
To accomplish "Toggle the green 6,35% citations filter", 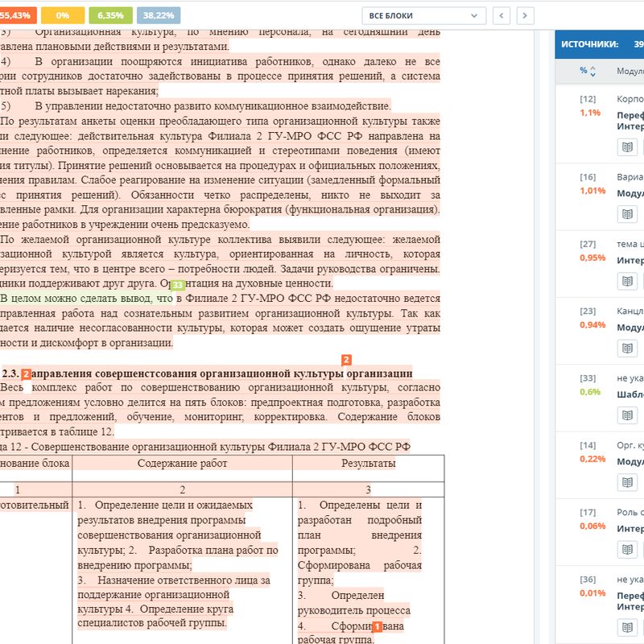I will point(111,15).
